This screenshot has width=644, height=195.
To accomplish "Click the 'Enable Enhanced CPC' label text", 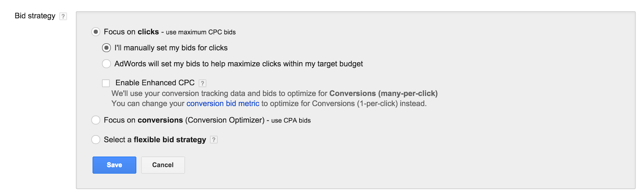I will click(x=155, y=83).
